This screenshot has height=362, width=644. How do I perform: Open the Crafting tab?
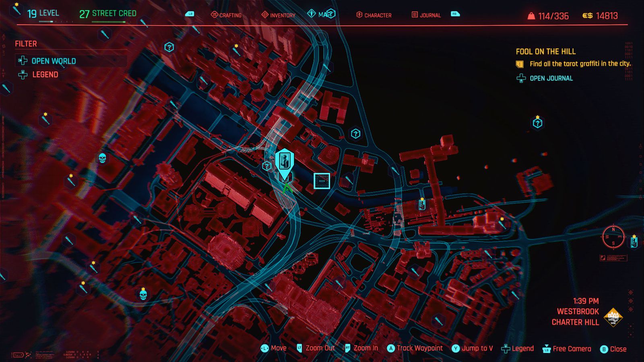(x=226, y=15)
